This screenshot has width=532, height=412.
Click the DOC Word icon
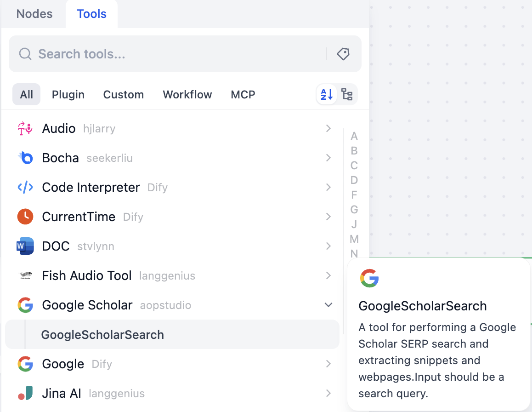(25, 246)
